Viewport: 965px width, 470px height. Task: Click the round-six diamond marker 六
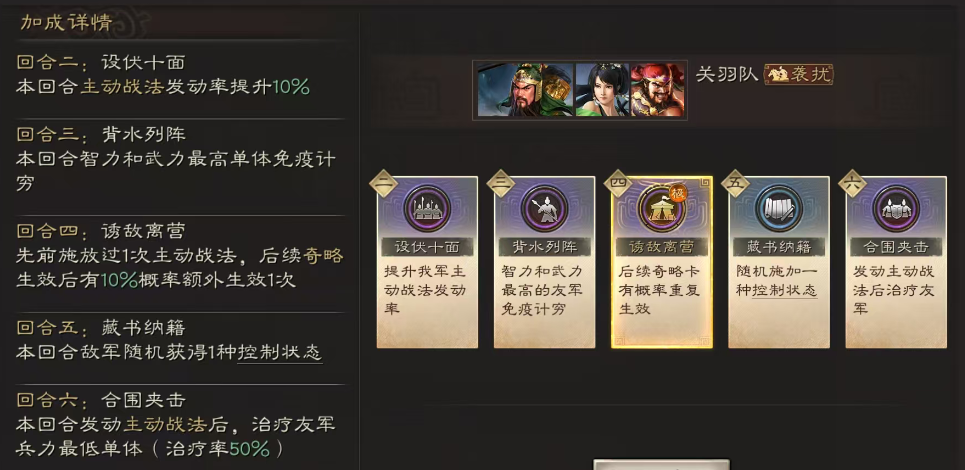[852, 183]
